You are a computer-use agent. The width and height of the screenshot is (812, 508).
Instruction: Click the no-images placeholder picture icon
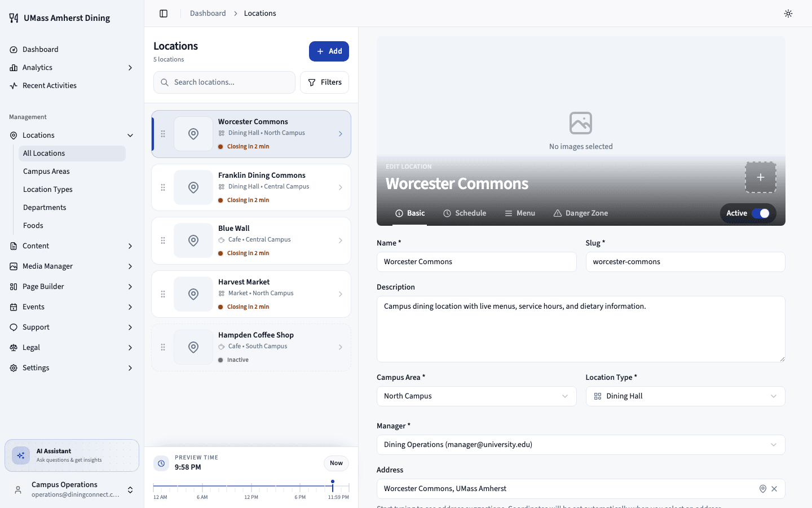[581, 123]
